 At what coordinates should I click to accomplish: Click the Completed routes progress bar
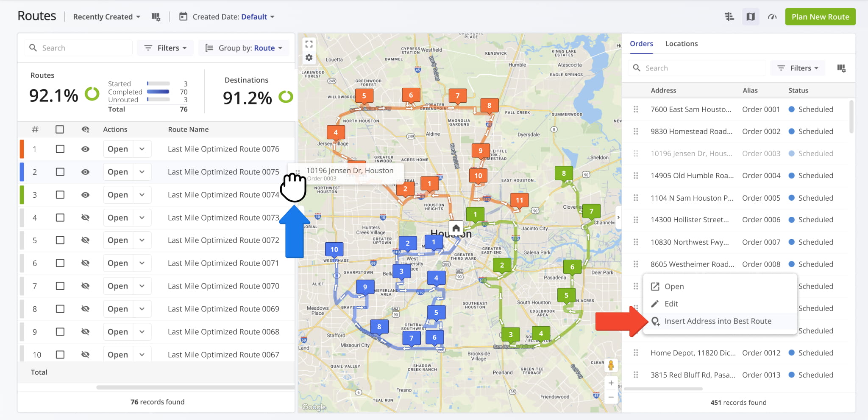[x=158, y=92]
